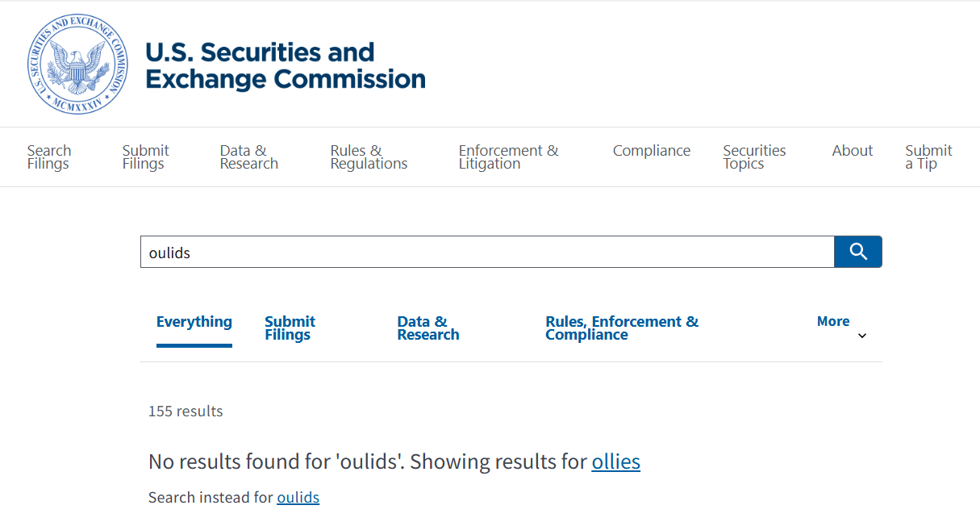Search instead for 'oulids' link

pyautogui.click(x=298, y=498)
